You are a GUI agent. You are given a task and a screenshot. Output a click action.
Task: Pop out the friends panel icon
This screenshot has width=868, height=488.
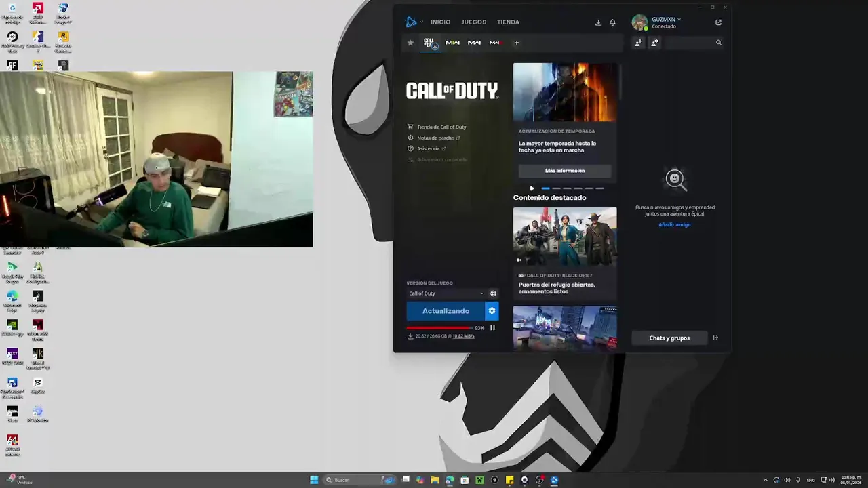click(x=718, y=22)
